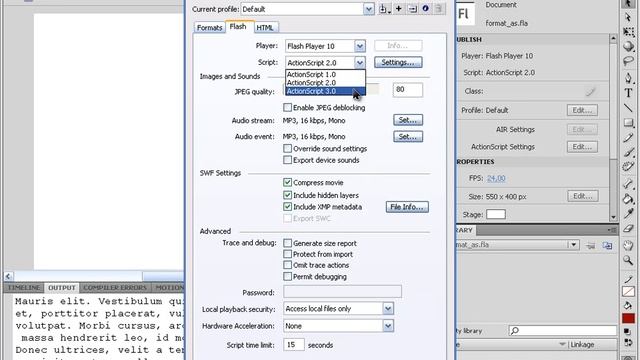Screen dimensions: 640x360
Task: Click the Import/Export Profile icon
Action: (x=384, y=9)
